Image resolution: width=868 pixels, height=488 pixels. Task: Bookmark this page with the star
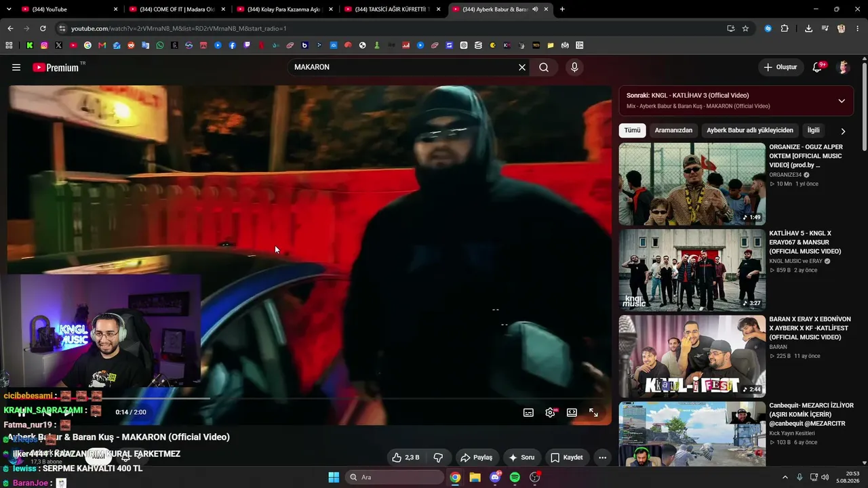[745, 28]
